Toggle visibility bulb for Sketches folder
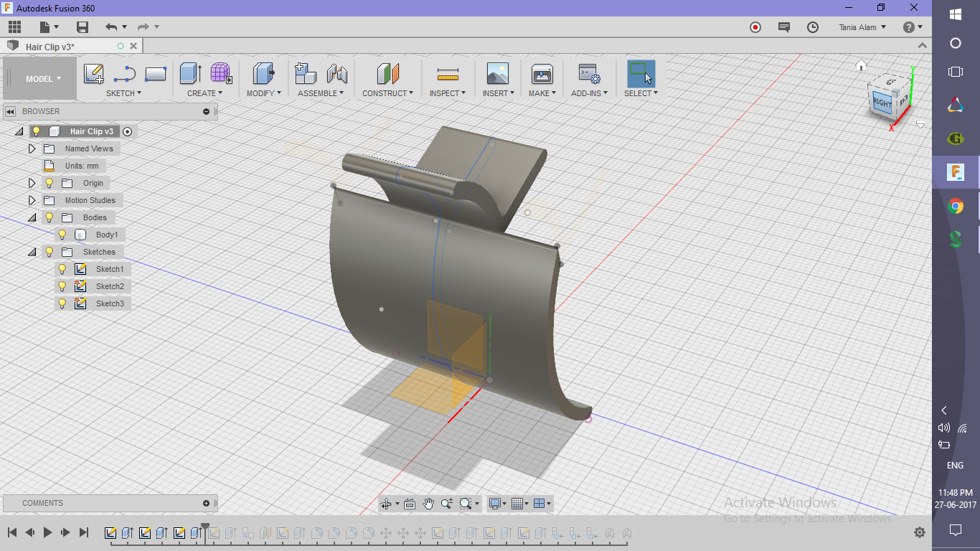980x551 pixels. (x=50, y=252)
